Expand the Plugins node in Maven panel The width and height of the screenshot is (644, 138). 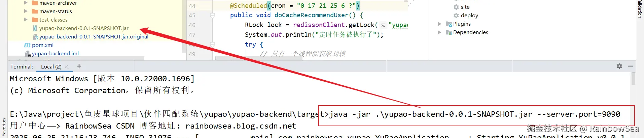(439, 24)
